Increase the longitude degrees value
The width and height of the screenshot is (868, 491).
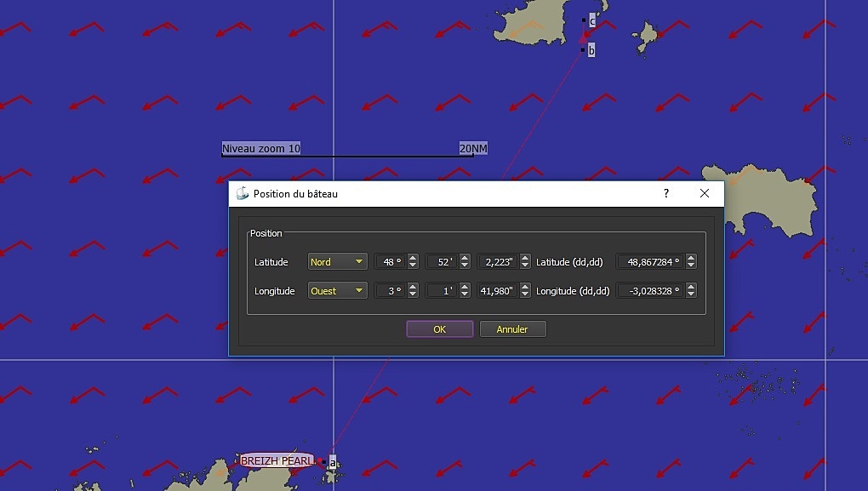pyautogui.click(x=413, y=287)
